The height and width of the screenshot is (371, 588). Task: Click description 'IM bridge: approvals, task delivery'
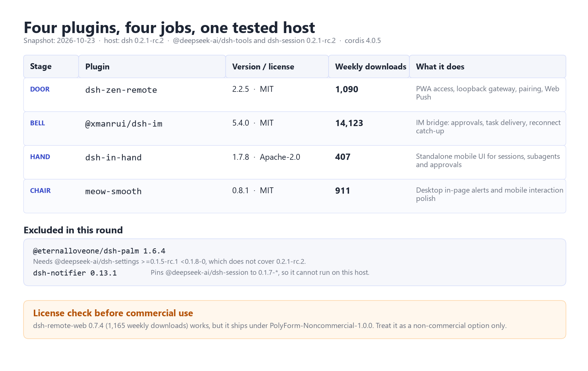[x=488, y=127]
